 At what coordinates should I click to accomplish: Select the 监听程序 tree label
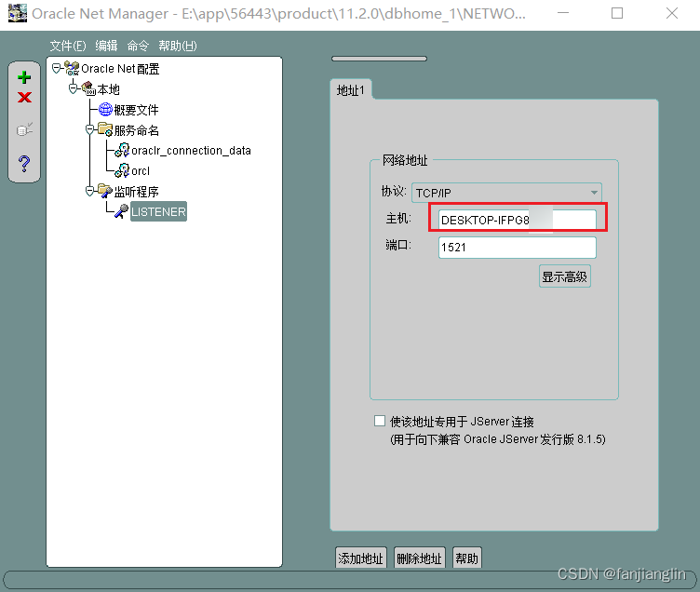136,191
